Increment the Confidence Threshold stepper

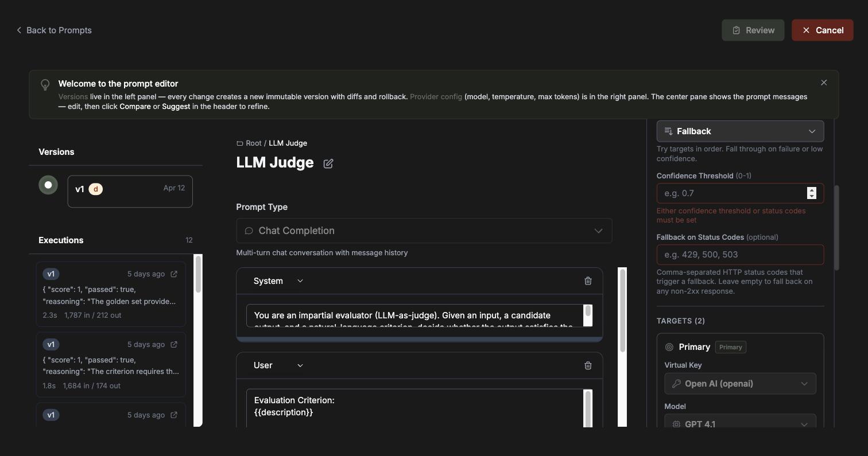(x=812, y=190)
